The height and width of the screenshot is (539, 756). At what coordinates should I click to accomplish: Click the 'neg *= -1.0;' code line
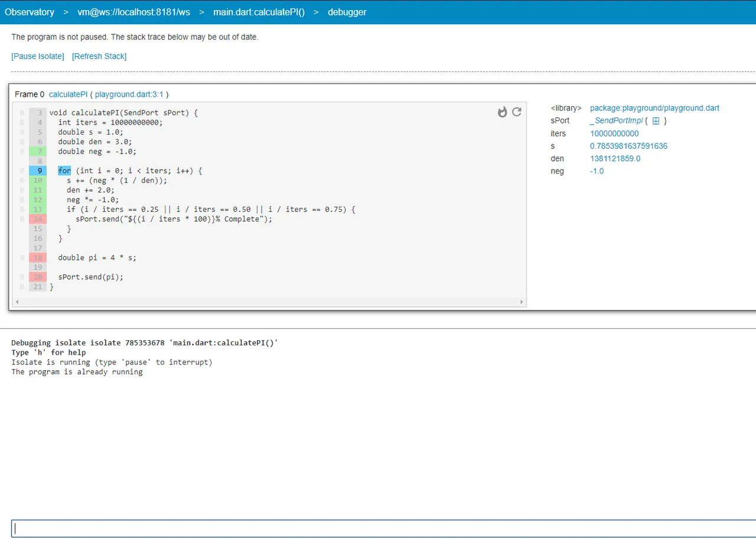coord(93,200)
